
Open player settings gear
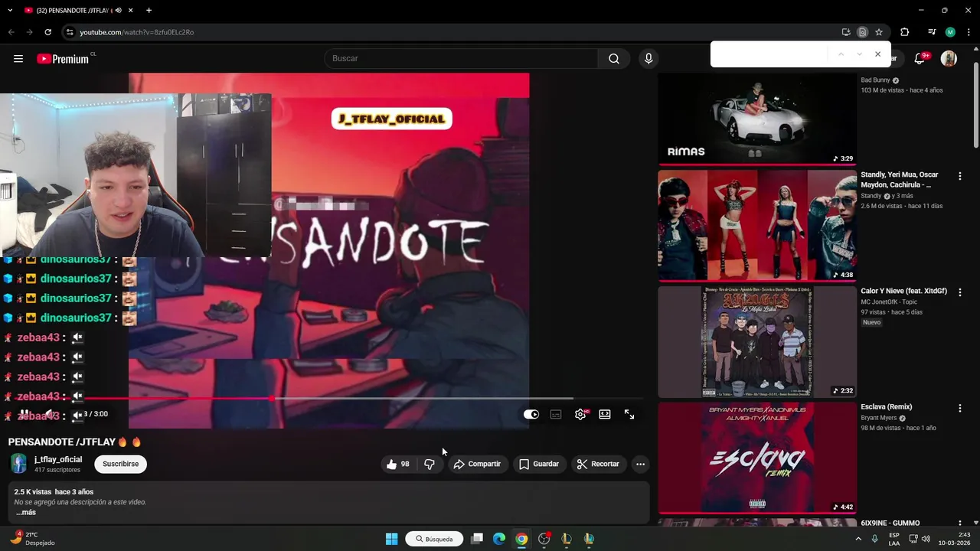coord(580,414)
